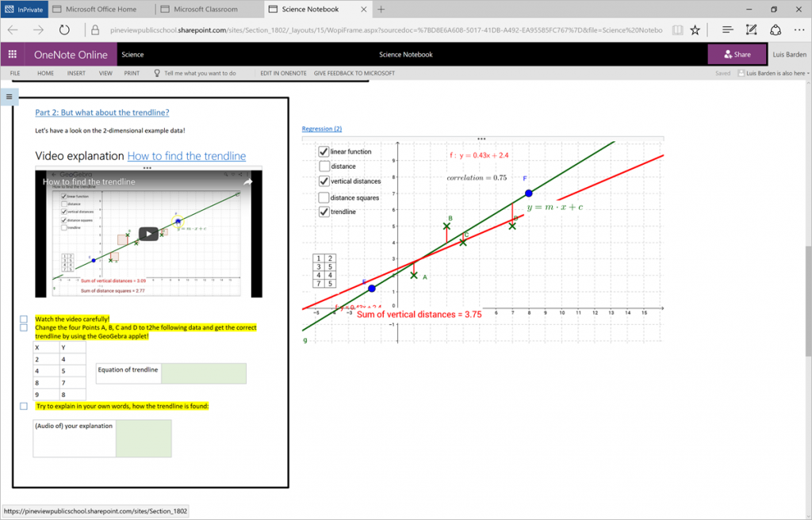Open Reading view book icon

point(677,30)
